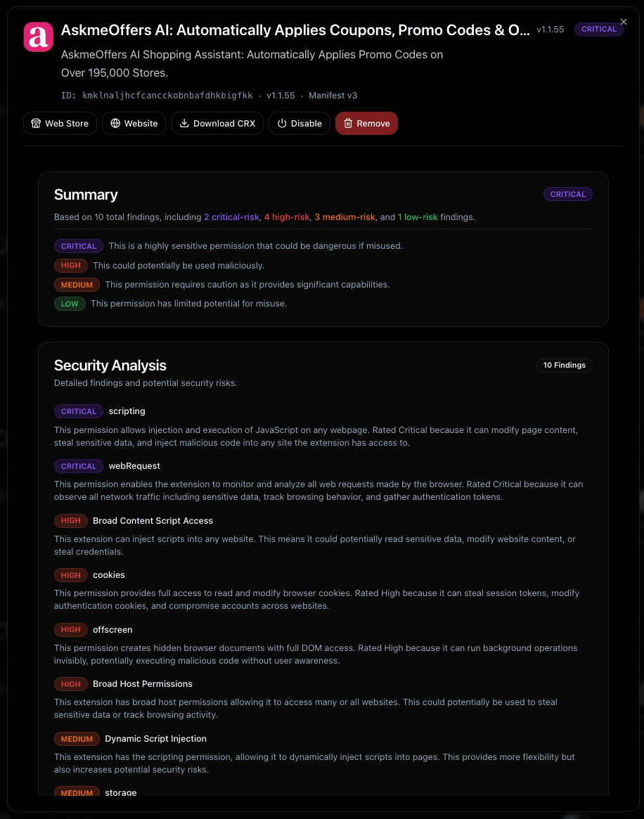Click the CRITICAL badge beside version number
Viewport: 644px width, 819px height.
click(598, 30)
